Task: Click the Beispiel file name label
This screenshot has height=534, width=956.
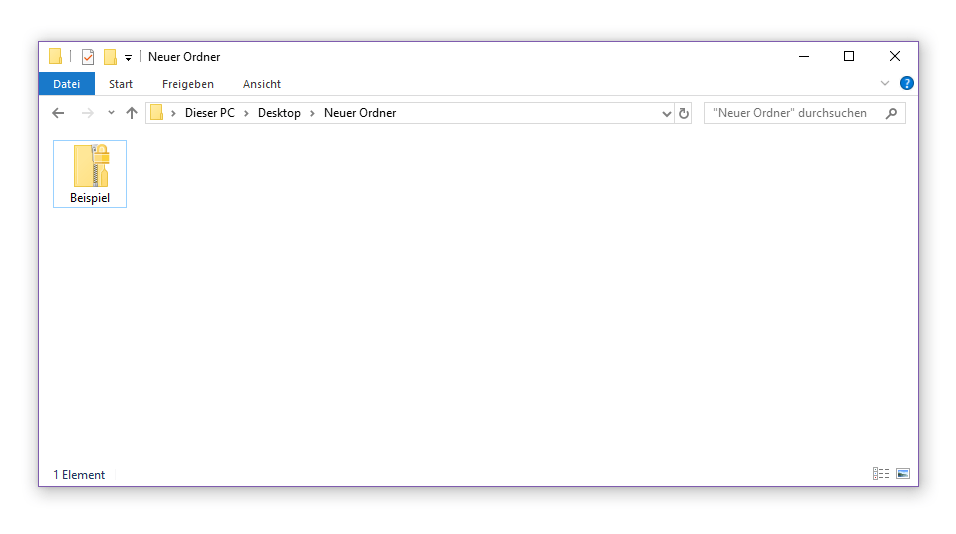Action: click(x=90, y=198)
